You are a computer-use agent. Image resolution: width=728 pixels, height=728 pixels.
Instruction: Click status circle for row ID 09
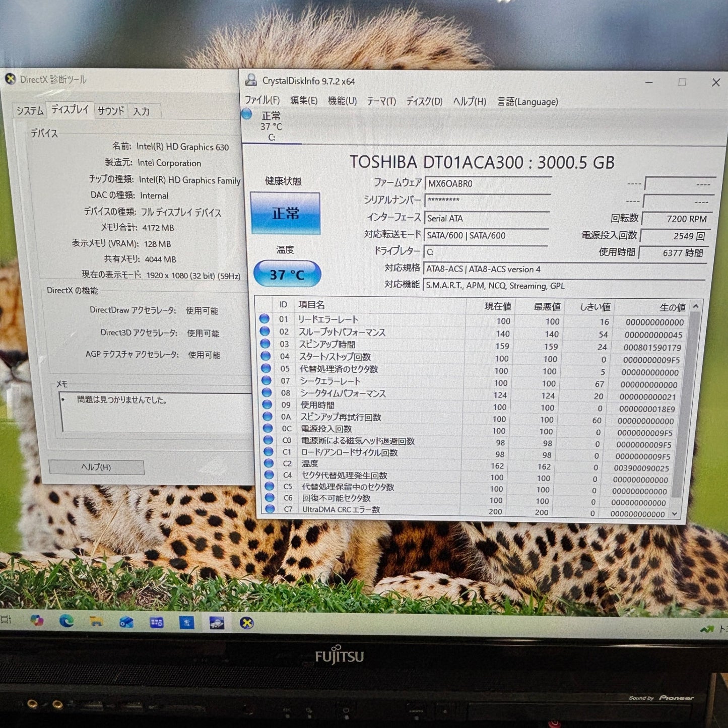[x=267, y=405]
